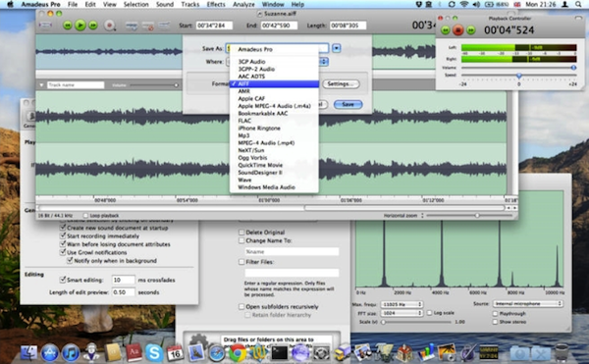
Task: Toggle Loop playback checkbox
Action: point(85,216)
